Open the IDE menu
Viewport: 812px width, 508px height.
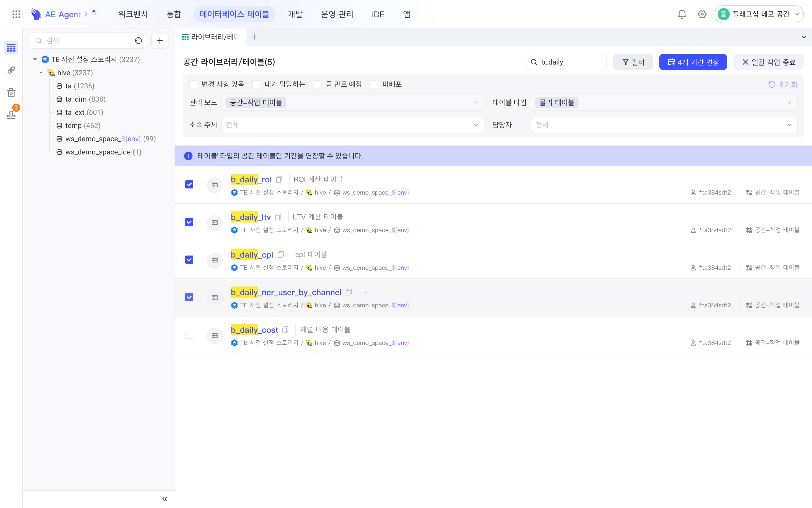click(378, 14)
